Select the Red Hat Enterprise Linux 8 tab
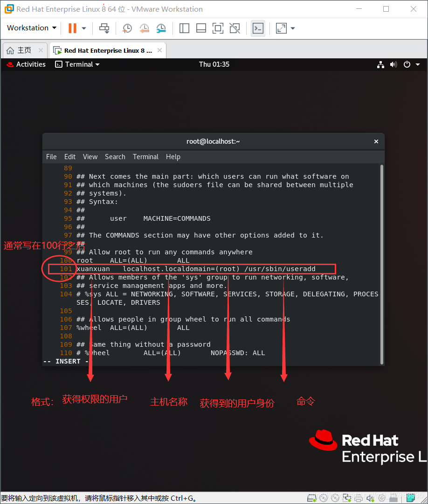The image size is (428, 504). (108, 50)
